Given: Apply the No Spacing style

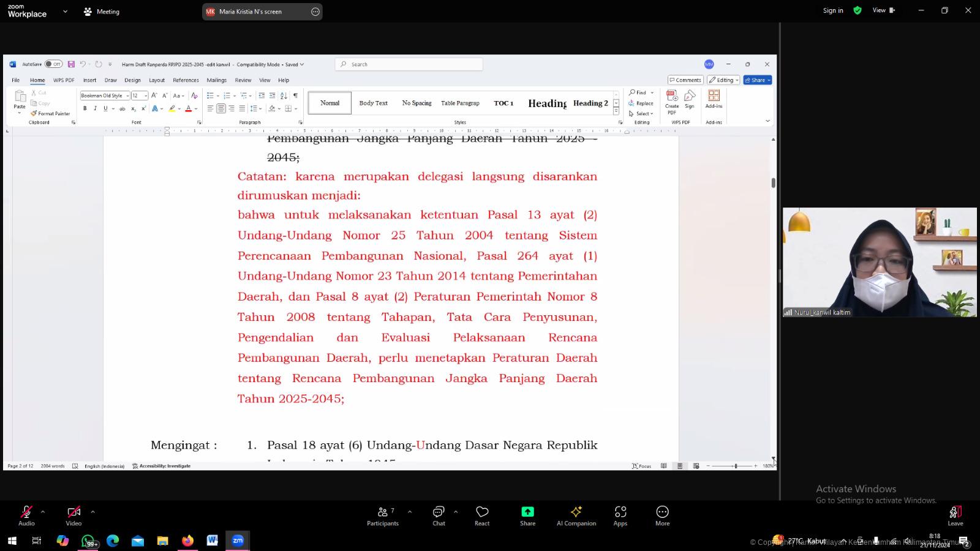Looking at the screenshot, I should coord(417,103).
